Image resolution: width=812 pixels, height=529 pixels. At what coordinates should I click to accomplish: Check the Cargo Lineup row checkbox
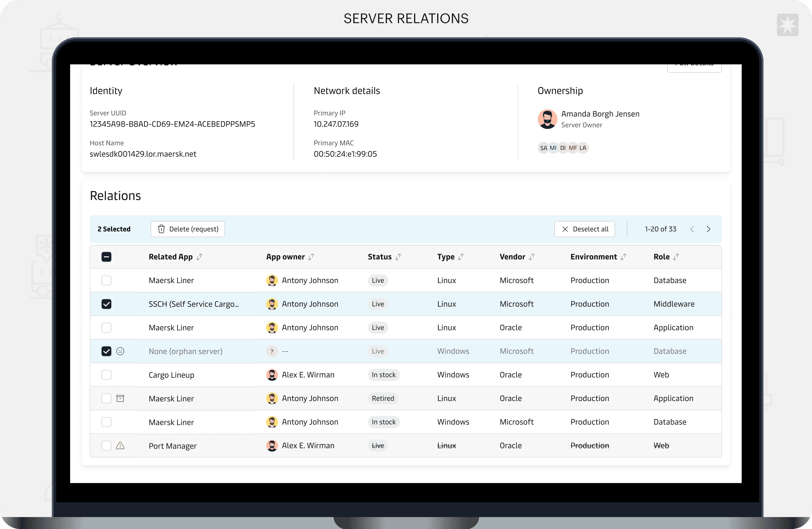[107, 375]
